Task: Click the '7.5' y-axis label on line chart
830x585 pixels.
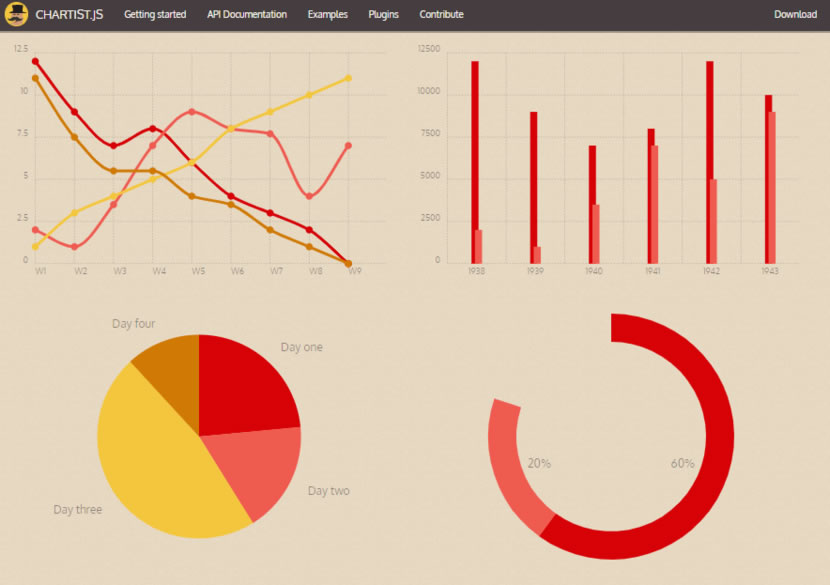Action: coord(22,133)
